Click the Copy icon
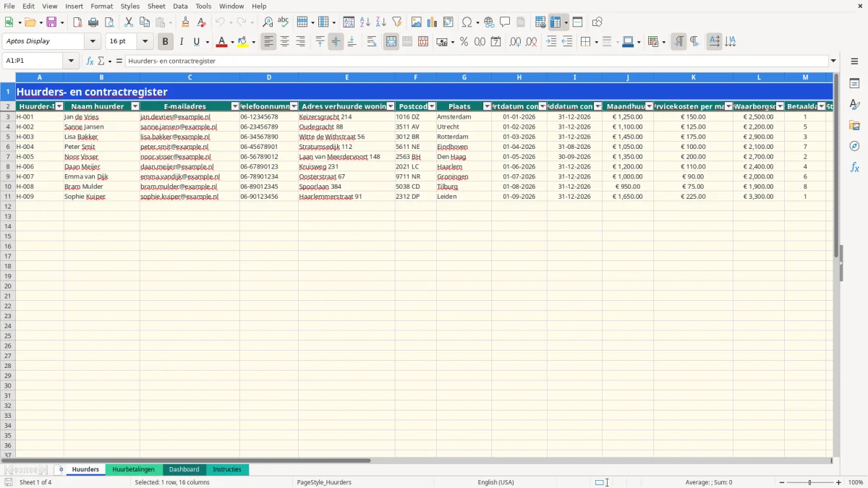Screen dimensions: 868x488 [x=145, y=22]
